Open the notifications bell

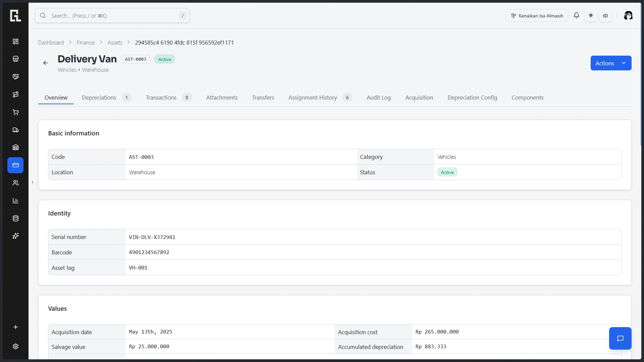point(576,15)
